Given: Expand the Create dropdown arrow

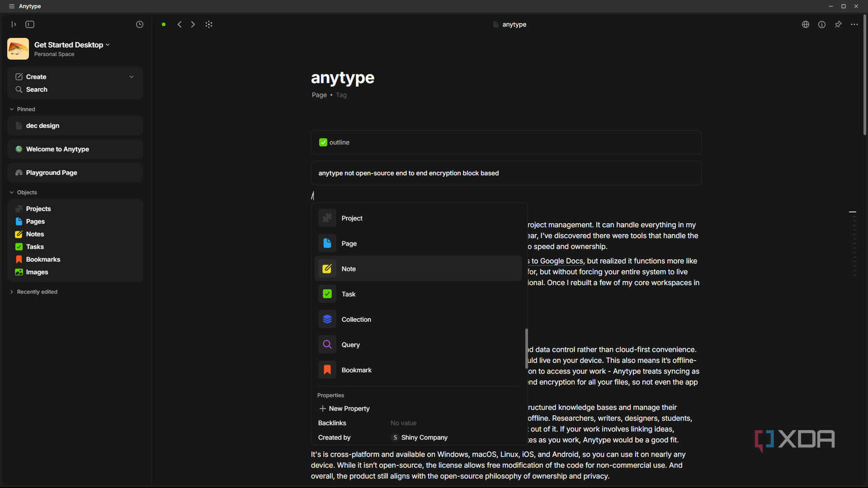Looking at the screenshot, I should pos(132,77).
